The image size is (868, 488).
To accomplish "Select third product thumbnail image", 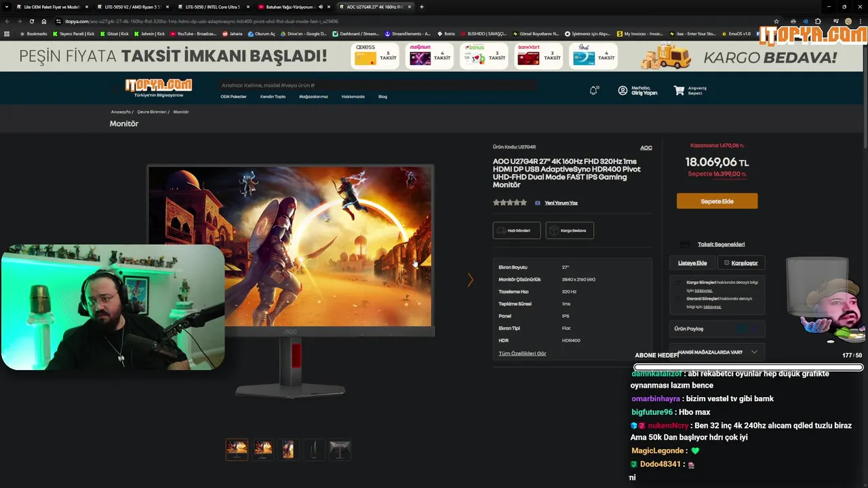I will click(288, 449).
